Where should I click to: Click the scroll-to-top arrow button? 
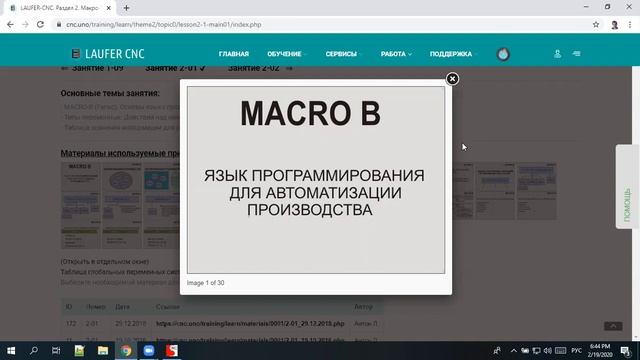613,326
